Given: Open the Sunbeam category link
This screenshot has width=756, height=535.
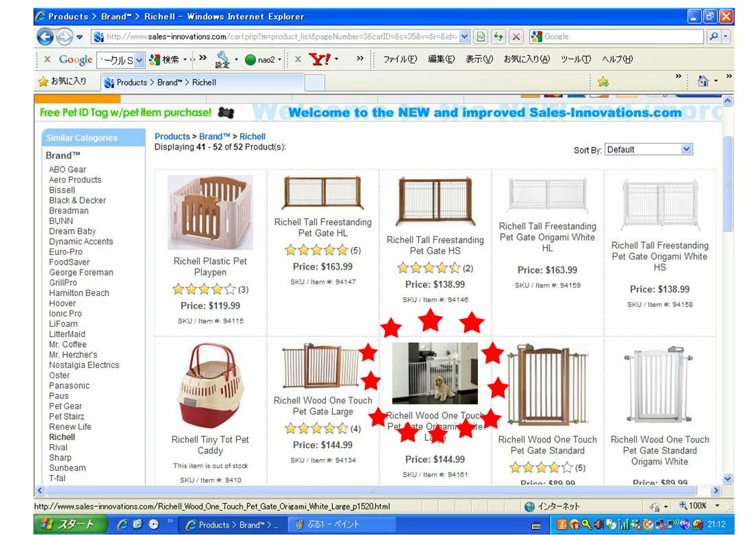Looking at the screenshot, I should click(x=67, y=468).
